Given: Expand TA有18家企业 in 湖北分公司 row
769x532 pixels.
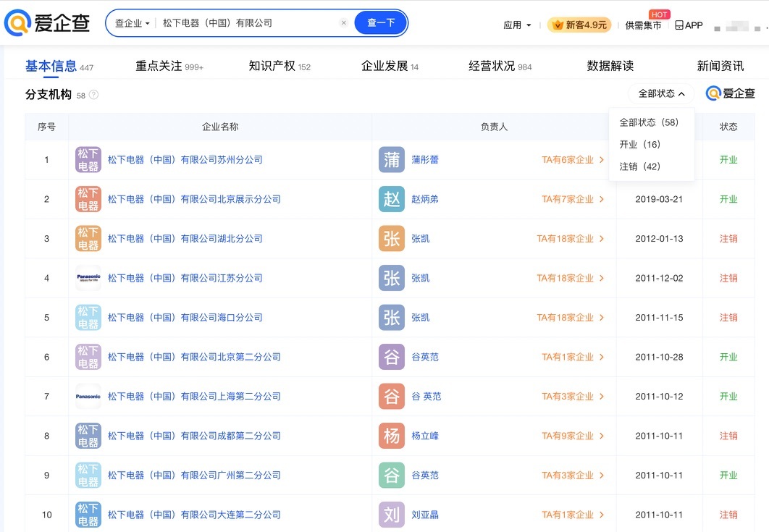Looking at the screenshot, I should coord(570,239).
